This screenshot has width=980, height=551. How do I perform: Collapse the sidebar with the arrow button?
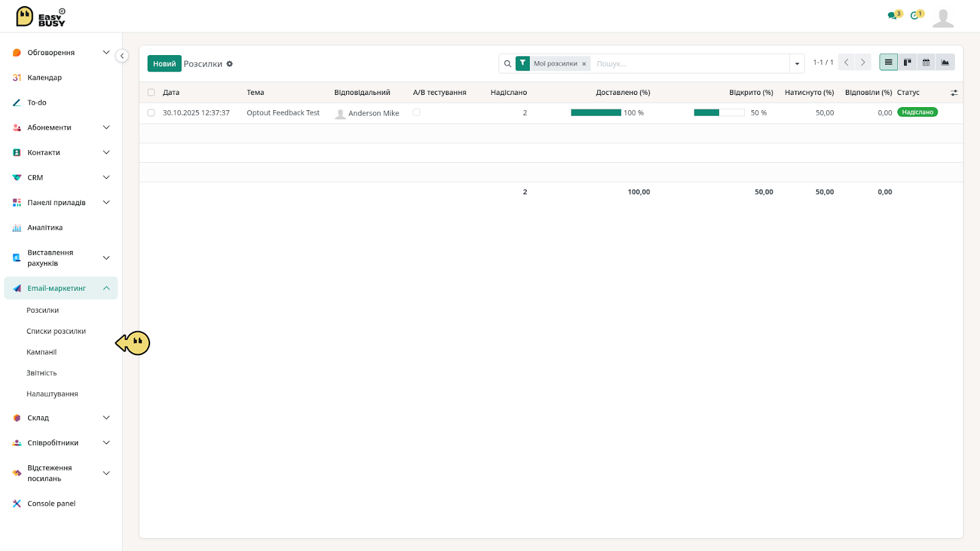123,56
